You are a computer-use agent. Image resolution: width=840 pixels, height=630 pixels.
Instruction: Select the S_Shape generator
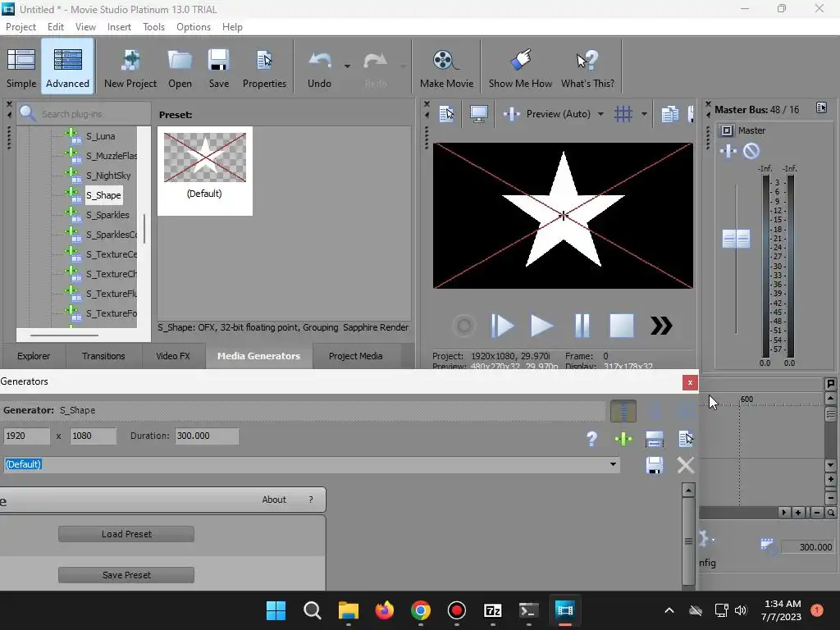103,195
